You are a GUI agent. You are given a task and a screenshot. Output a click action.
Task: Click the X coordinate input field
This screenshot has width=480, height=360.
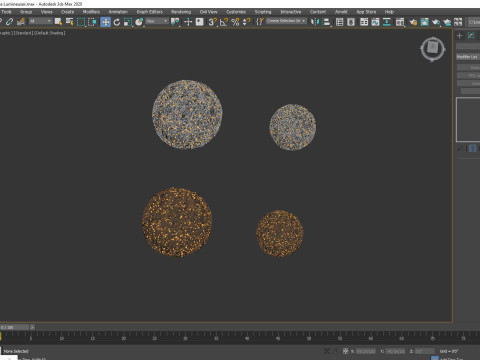[x=366, y=351]
